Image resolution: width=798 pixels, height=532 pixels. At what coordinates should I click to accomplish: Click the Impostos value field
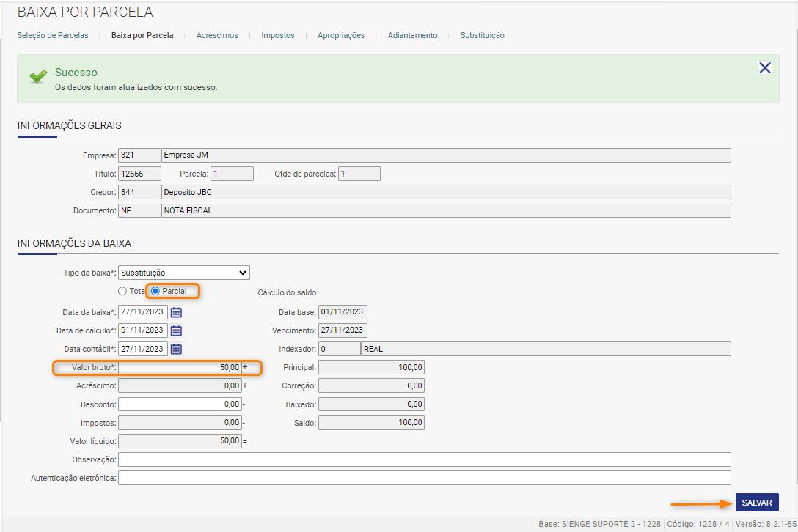tap(180, 423)
